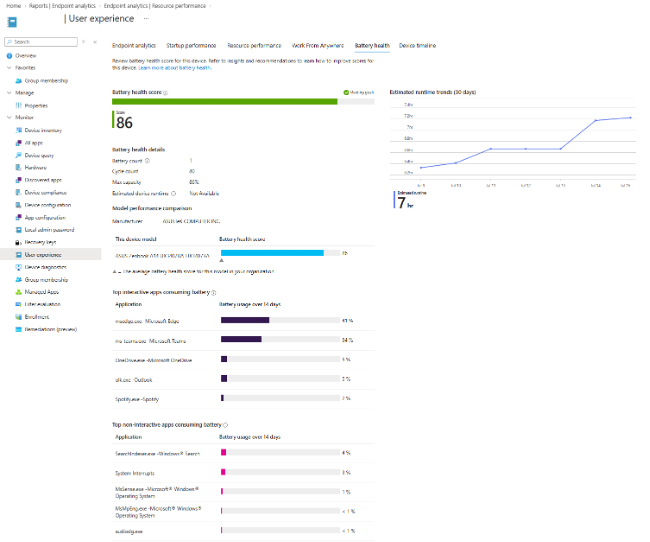This screenshot has height=542, width=650.
Task: Switch to the Startup performance tab
Action: pyautogui.click(x=191, y=46)
